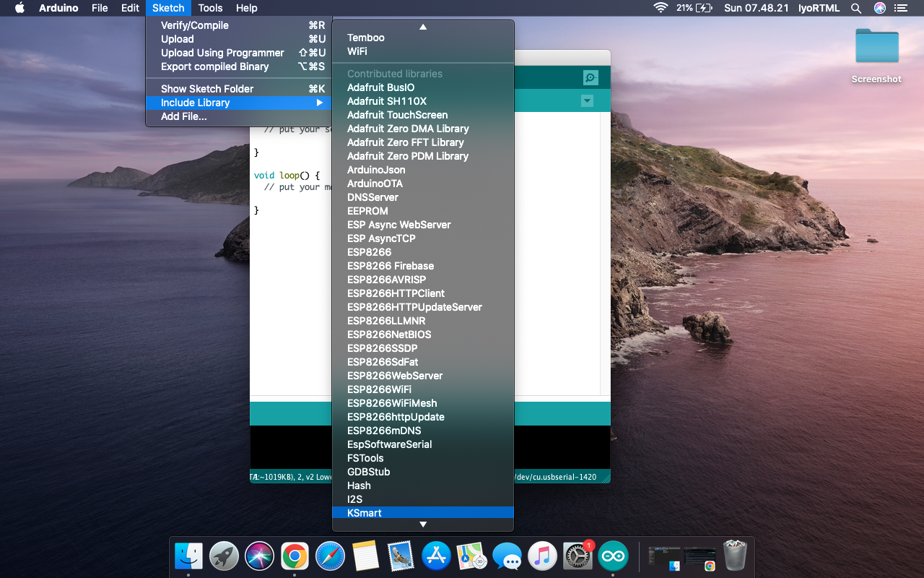924x578 pixels.
Task: Include the GDBStub library
Action: 423,472
